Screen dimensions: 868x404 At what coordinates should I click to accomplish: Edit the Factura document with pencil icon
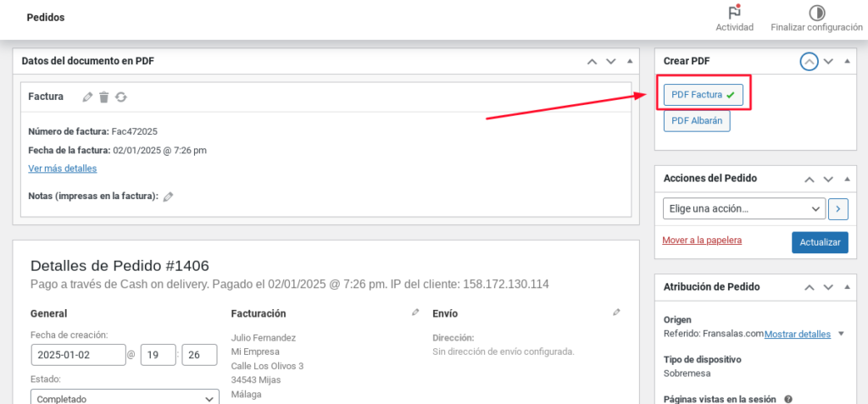(x=87, y=97)
